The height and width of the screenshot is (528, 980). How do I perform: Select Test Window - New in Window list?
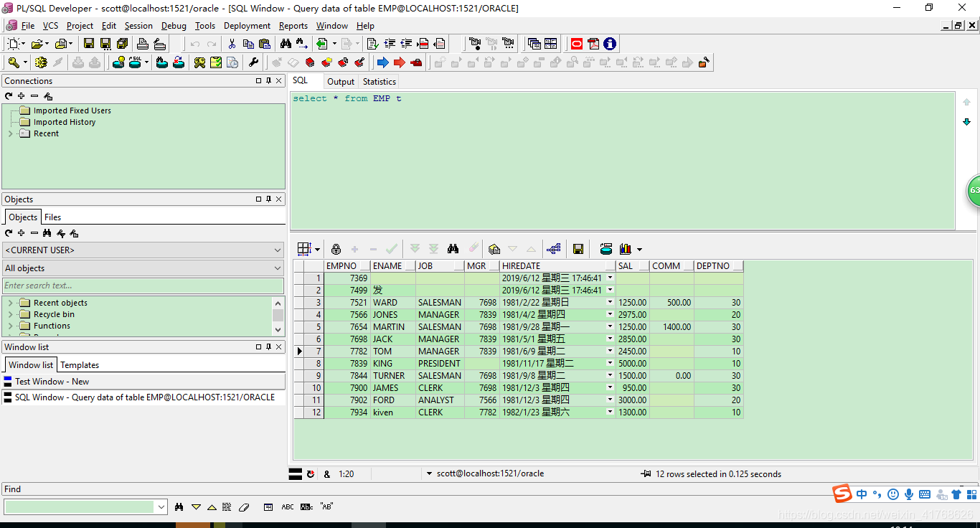point(52,382)
